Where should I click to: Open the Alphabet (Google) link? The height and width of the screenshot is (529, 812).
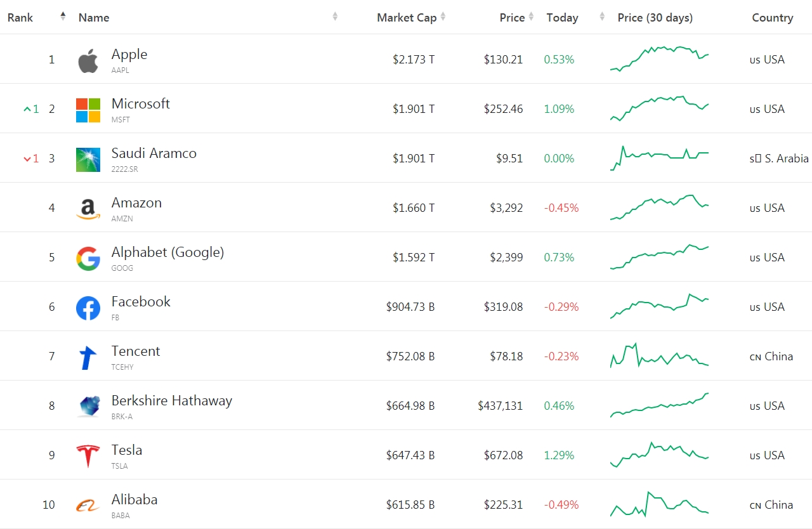pos(168,252)
